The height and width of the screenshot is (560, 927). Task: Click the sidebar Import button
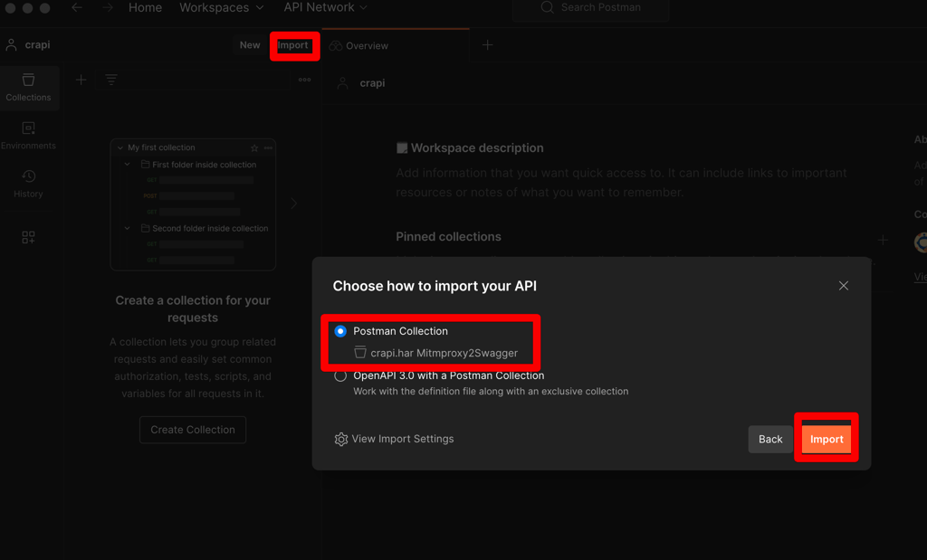tap(293, 45)
